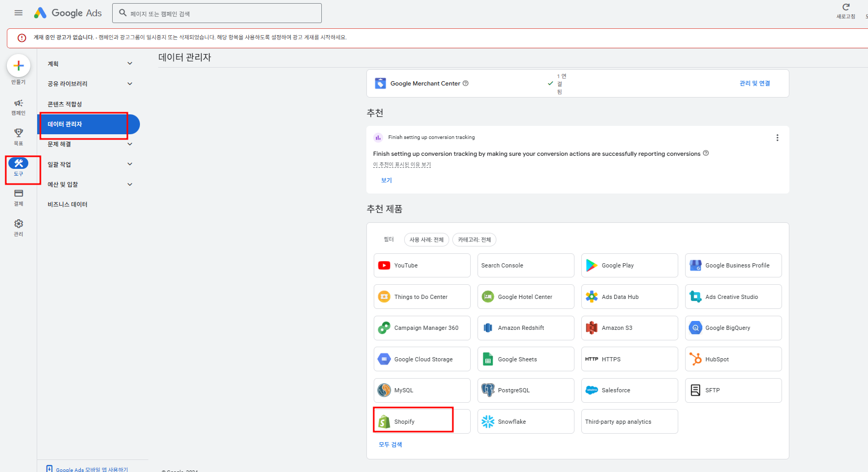Open the 사용 사례: 전체 filter dropdown
The width and height of the screenshot is (868, 472).
[x=427, y=240]
